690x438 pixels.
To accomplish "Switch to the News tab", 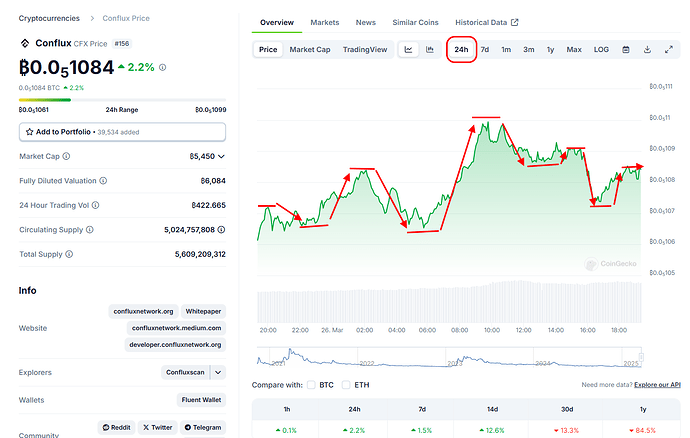I will coord(366,22).
